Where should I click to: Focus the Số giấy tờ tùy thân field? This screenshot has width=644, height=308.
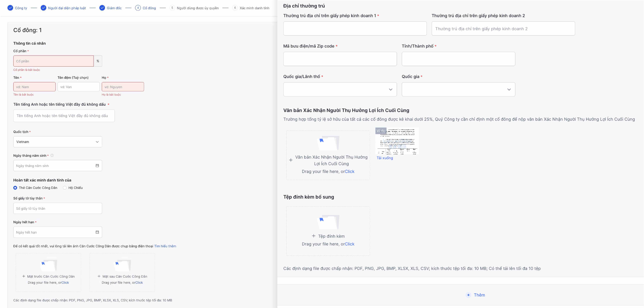pyautogui.click(x=58, y=208)
